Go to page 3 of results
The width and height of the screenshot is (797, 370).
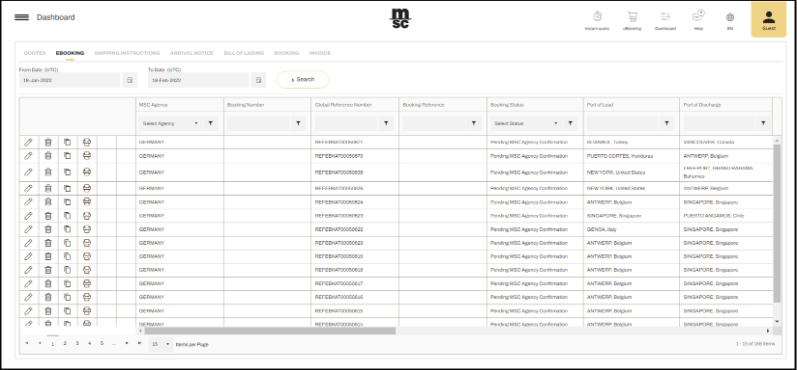77,344
